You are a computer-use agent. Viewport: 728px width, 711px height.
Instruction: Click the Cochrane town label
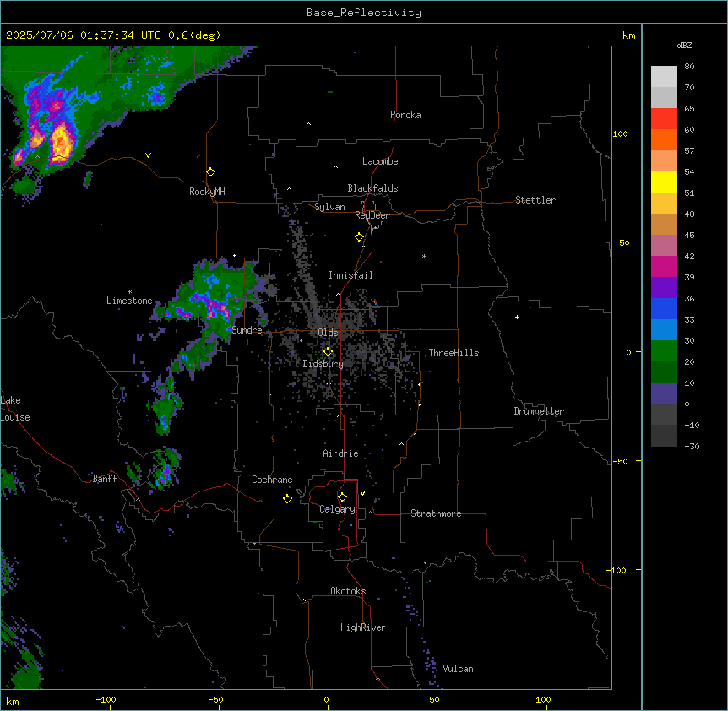tap(272, 480)
